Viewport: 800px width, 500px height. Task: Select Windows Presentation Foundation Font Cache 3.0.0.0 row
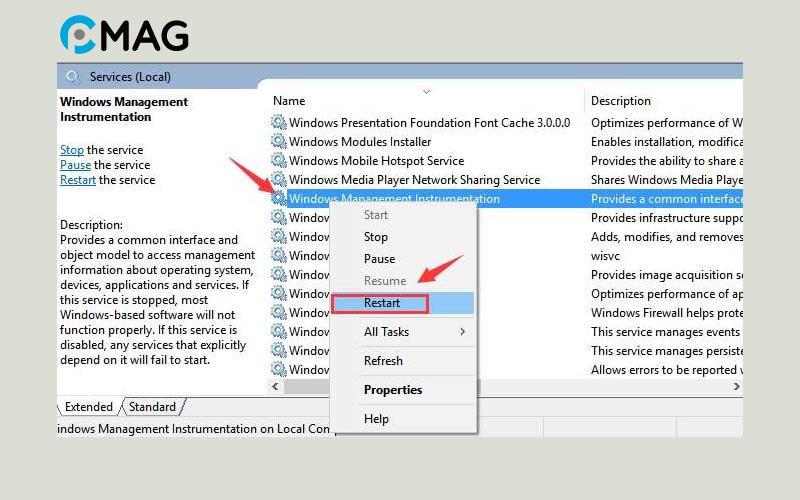[x=430, y=122]
